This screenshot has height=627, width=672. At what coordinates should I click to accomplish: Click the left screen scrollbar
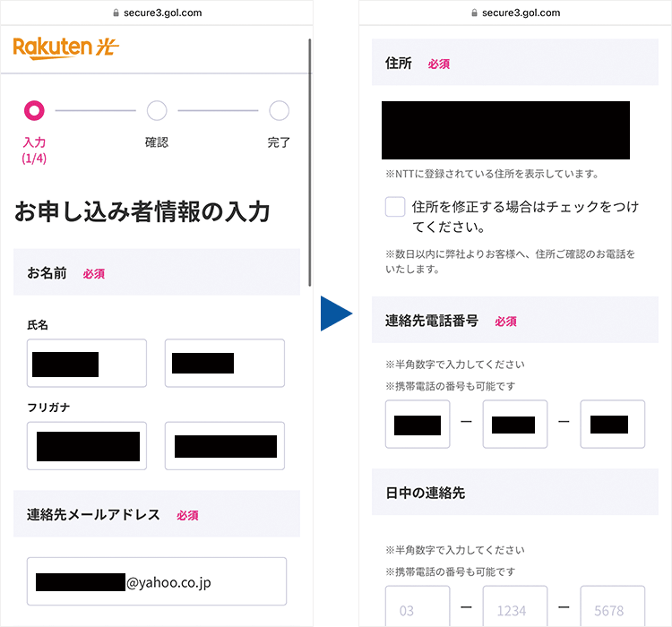point(309,162)
